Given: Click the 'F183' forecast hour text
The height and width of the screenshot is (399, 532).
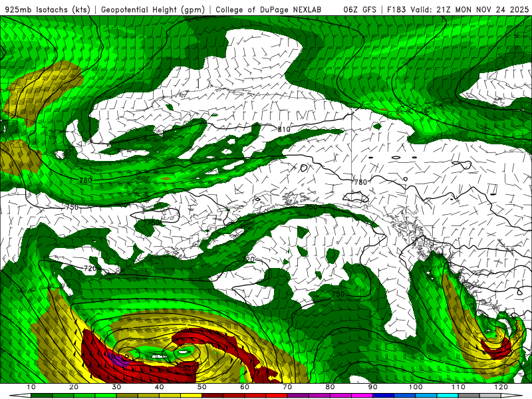Looking at the screenshot, I should click(396, 10).
